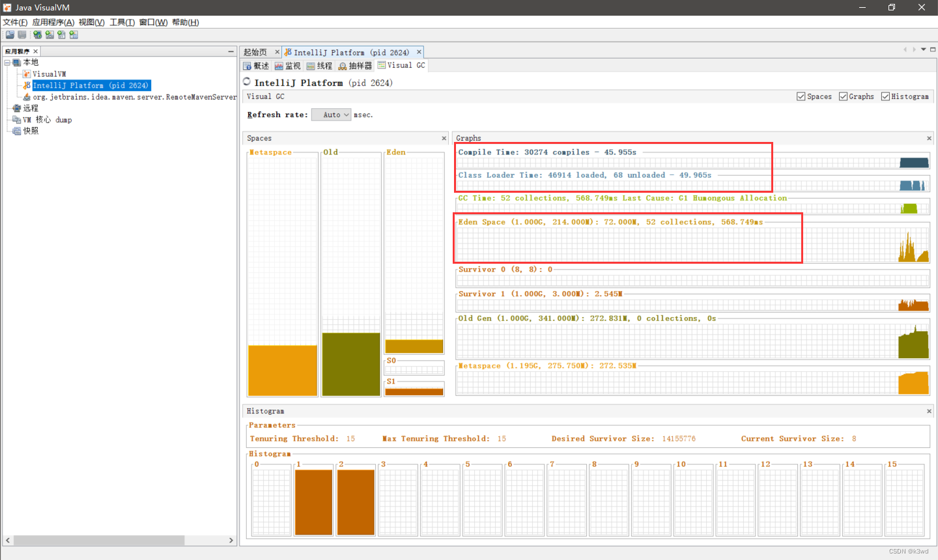
Task: Click histogram age bucket 1 bar
Action: pyautogui.click(x=313, y=502)
